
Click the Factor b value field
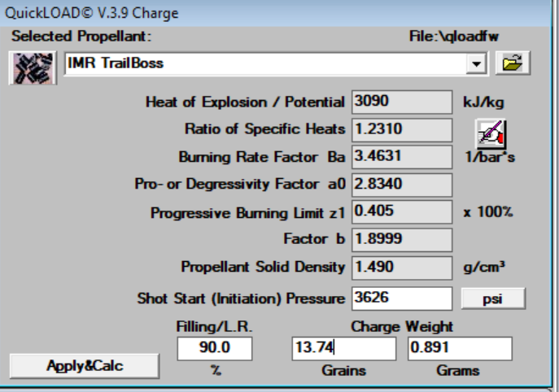coord(402,239)
